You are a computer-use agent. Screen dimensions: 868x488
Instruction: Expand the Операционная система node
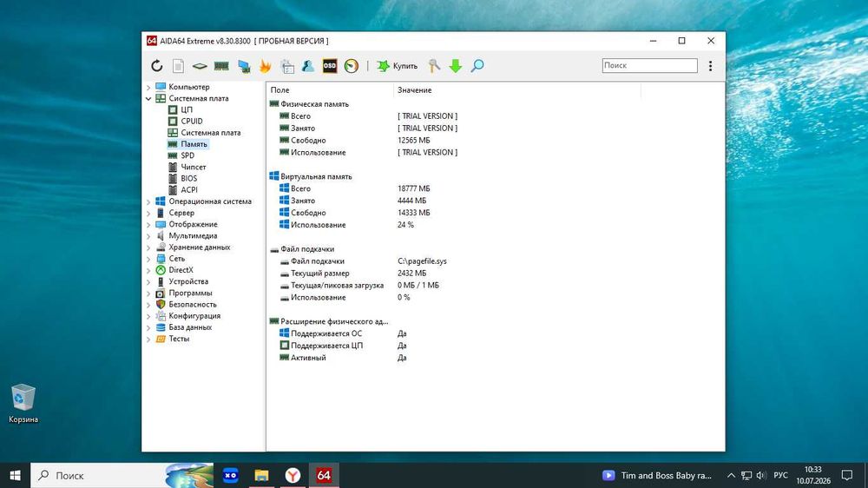148,201
